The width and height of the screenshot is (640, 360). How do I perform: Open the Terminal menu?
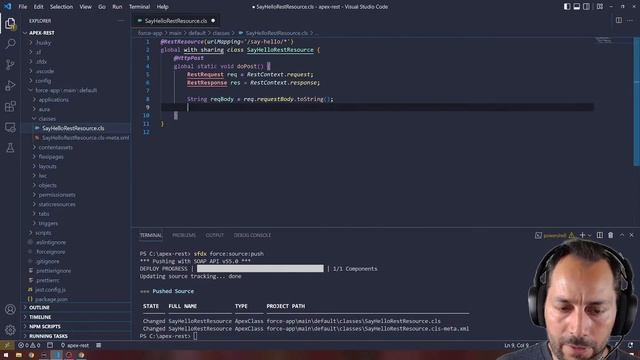[x=139, y=7]
